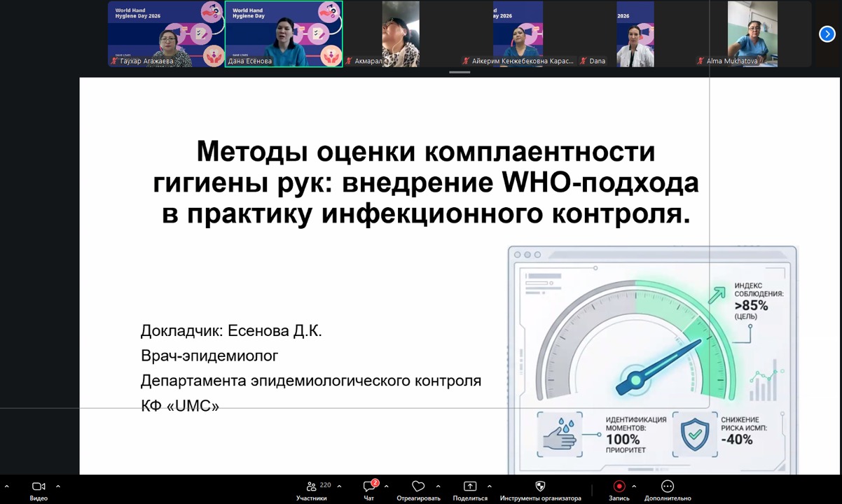This screenshot has width=842, height=504.
Task: Expand the recording options chevron
Action: click(x=634, y=486)
